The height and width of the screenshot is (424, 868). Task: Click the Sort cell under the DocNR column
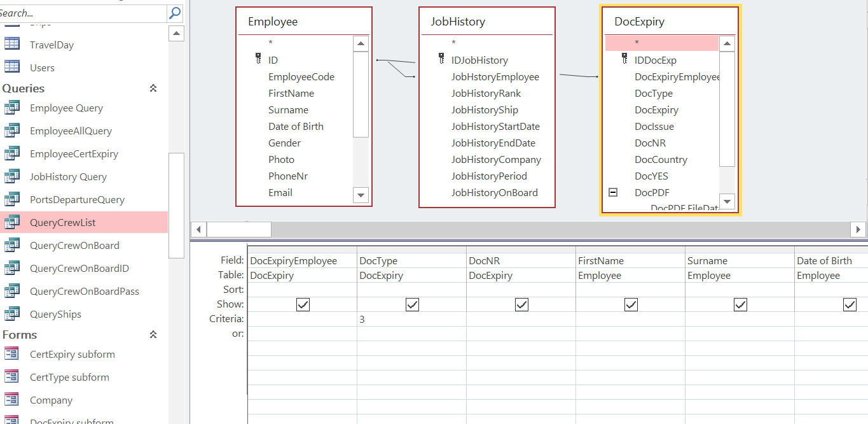[521, 290]
